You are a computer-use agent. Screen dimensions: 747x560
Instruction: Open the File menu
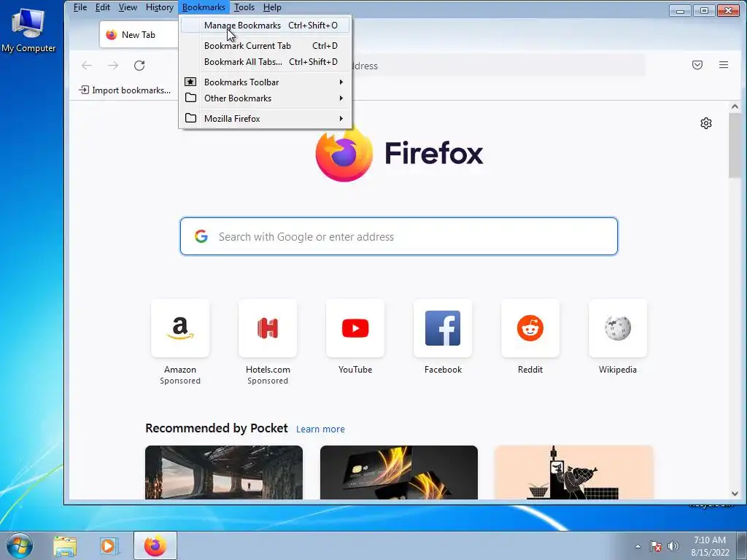click(x=80, y=7)
